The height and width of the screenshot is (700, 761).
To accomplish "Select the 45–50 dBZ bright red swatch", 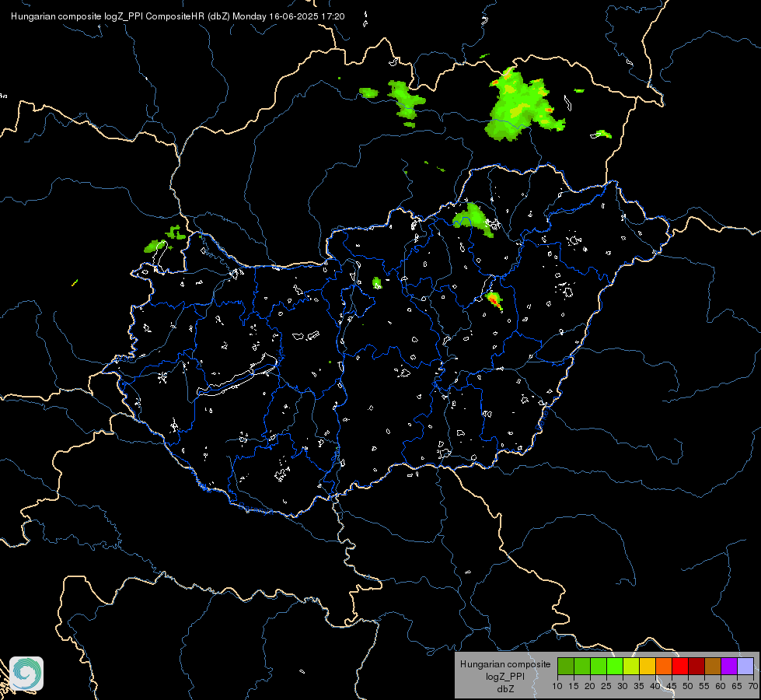I will click(680, 666).
